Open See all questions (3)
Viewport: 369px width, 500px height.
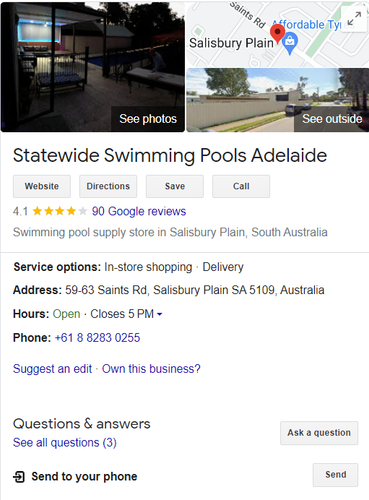pos(65,443)
